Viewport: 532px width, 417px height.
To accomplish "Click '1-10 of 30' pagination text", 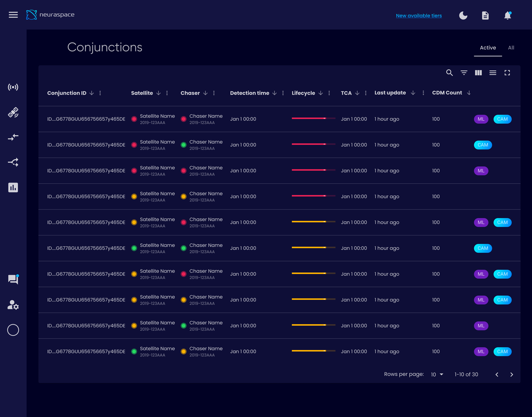I will click(x=466, y=375).
